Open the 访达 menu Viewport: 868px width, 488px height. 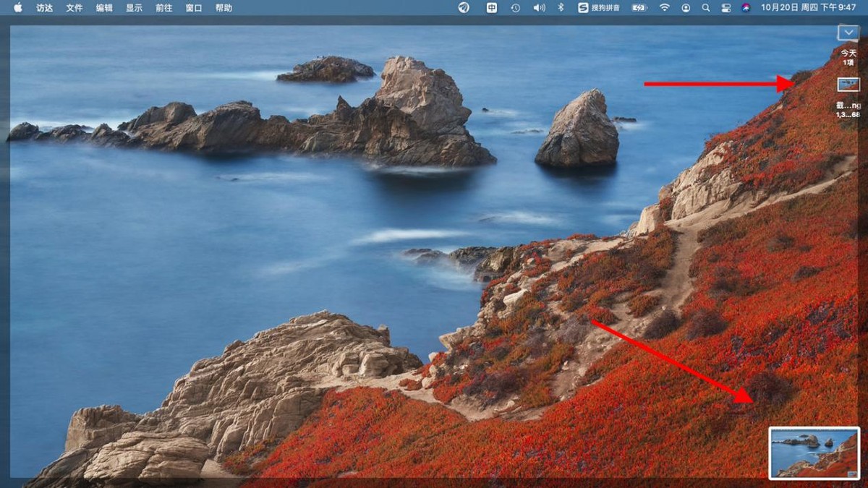45,8
